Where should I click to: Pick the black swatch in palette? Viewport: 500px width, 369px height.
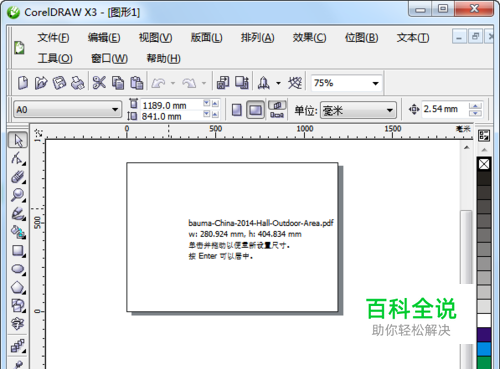click(x=484, y=178)
